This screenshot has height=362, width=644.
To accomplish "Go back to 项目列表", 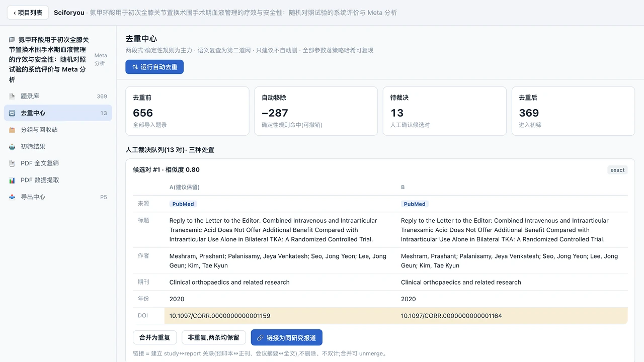I will click(x=28, y=13).
